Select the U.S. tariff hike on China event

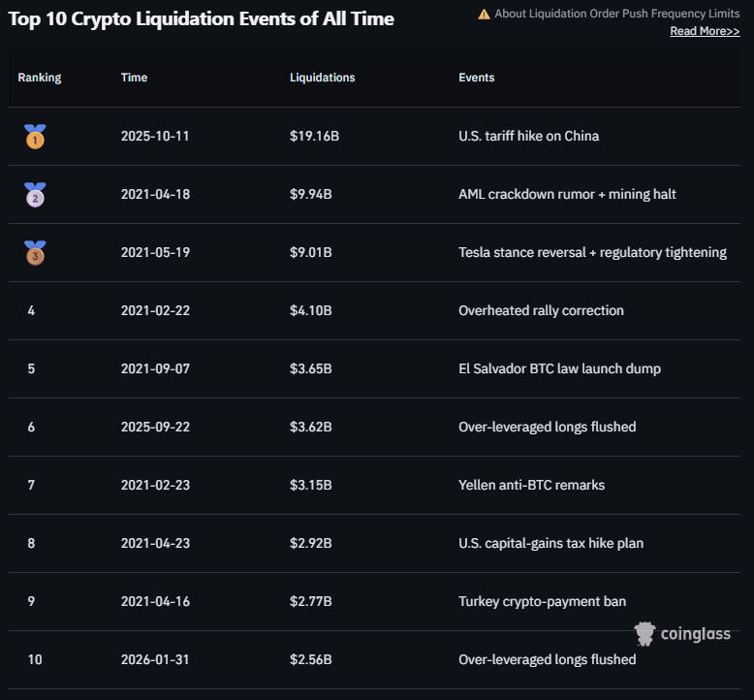528,137
